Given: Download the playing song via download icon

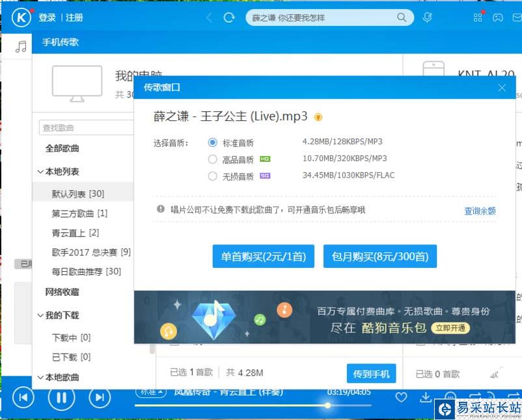Looking at the screenshot, I should click(x=426, y=397).
